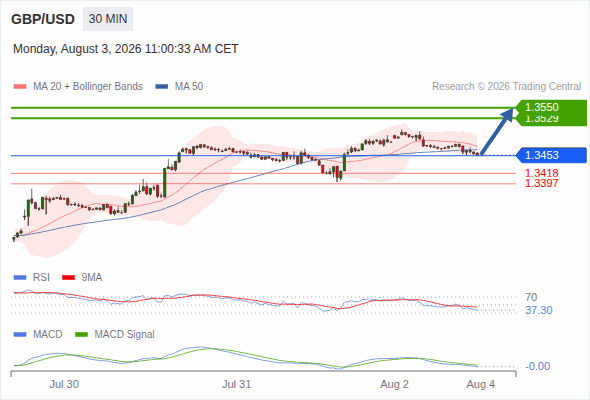Click the red 9MA legend swatch
The image size is (590, 400).
(68, 278)
